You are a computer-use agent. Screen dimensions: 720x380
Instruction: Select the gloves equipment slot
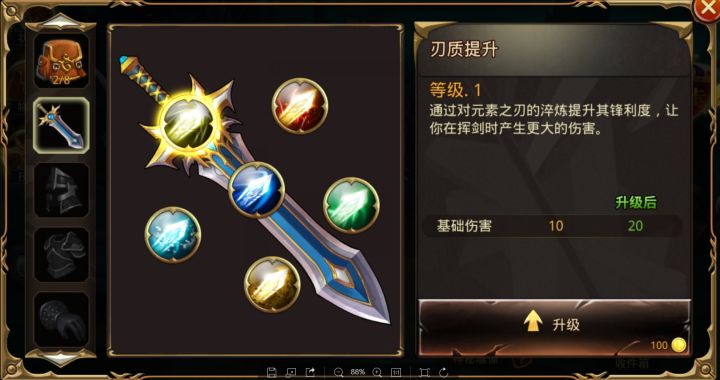(61, 319)
